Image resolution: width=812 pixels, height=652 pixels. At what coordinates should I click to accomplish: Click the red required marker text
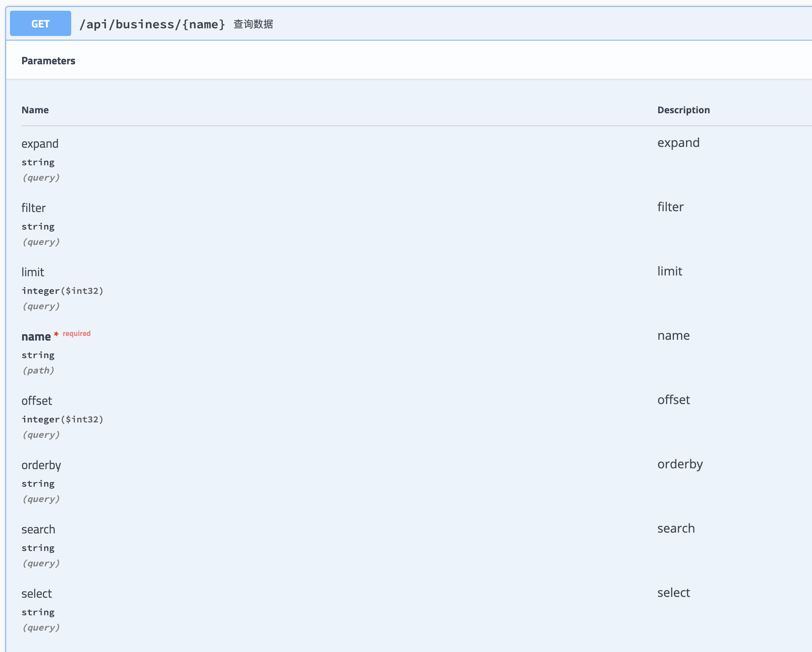coord(77,334)
